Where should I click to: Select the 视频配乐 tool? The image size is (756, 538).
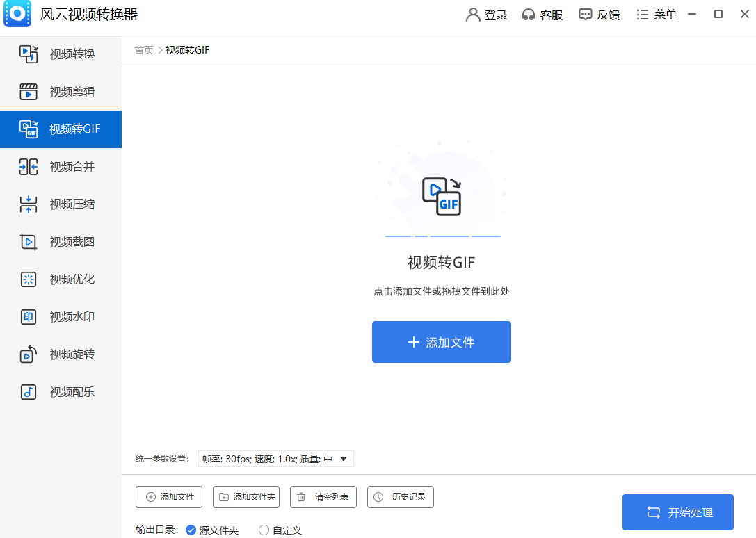(61, 392)
